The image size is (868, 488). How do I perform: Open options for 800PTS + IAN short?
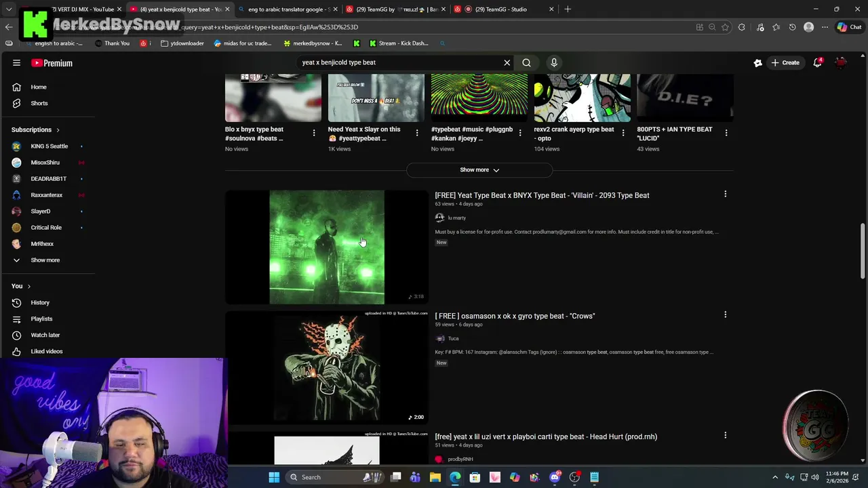point(726,133)
